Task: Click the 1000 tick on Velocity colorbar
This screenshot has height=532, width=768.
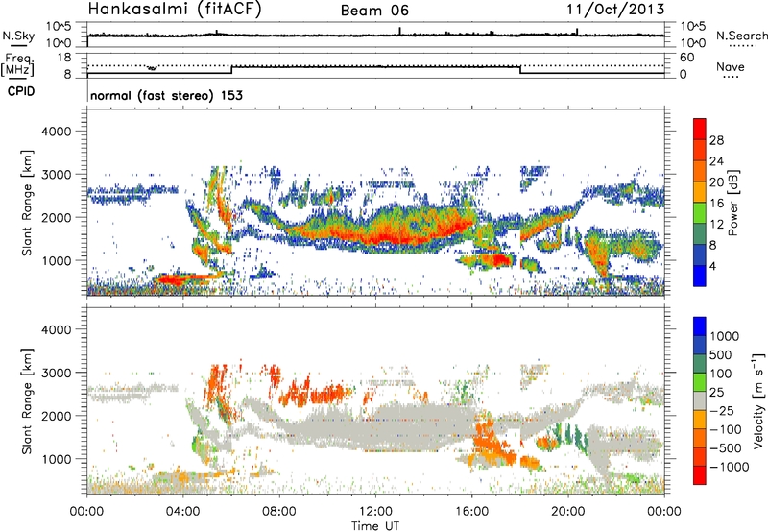Action: pyautogui.click(x=725, y=336)
